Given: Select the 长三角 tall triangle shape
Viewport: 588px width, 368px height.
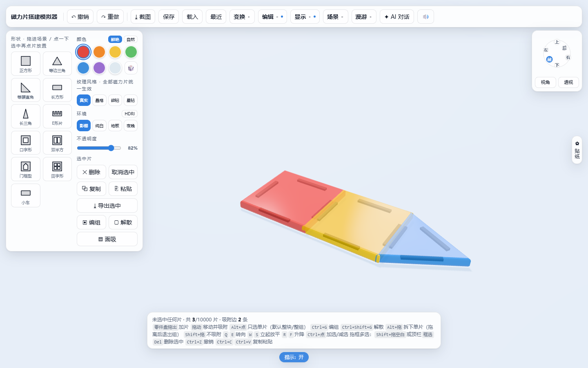Looking at the screenshot, I should pos(26,117).
